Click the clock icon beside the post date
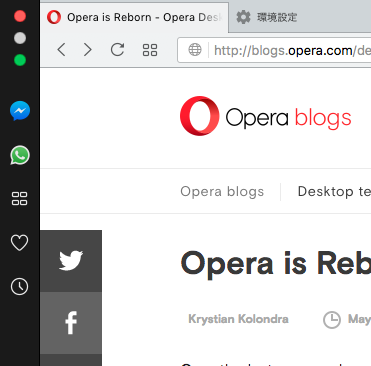This screenshot has width=371, height=366. [x=332, y=320]
